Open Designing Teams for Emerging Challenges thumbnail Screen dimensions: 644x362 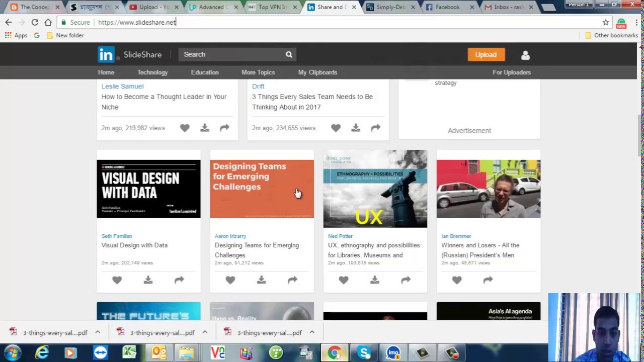(x=262, y=189)
